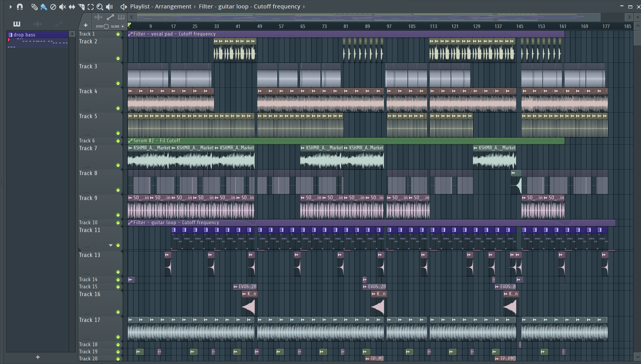The height and width of the screenshot is (364, 641).
Task: Open Filter - guitar loop - Cutoff frequency breadcrumb
Action: 250,6
